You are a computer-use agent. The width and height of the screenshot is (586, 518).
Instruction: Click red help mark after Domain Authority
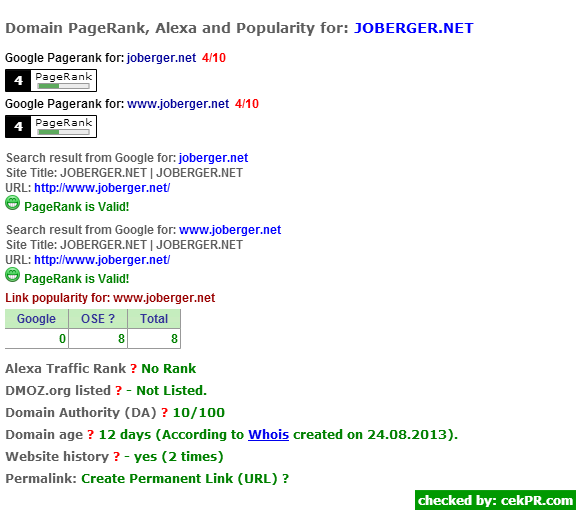(x=164, y=413)
